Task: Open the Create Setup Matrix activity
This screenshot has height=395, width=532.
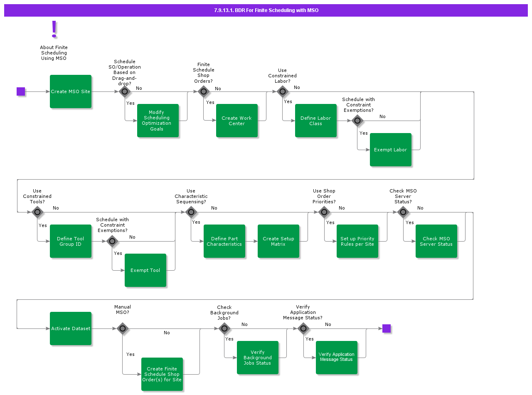Action: [278, 241]
